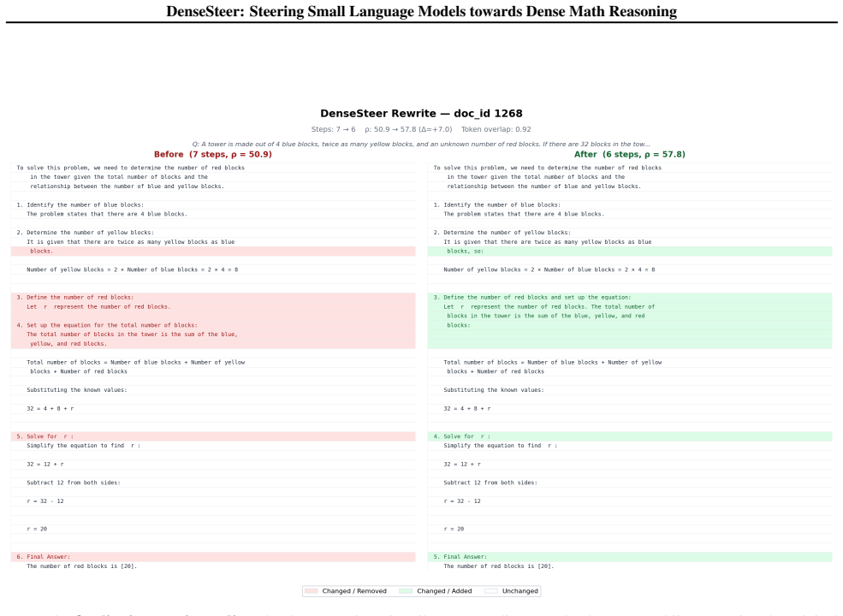
Task: Click the added 'blocks, so:' line in the After column
Action: point(630,251)
